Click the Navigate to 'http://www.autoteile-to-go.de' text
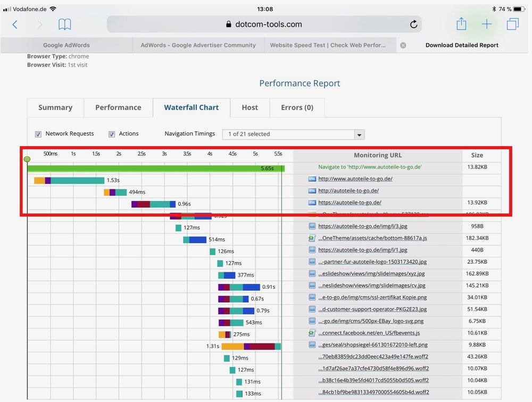532x402 pixels. (x=370, y=167)
